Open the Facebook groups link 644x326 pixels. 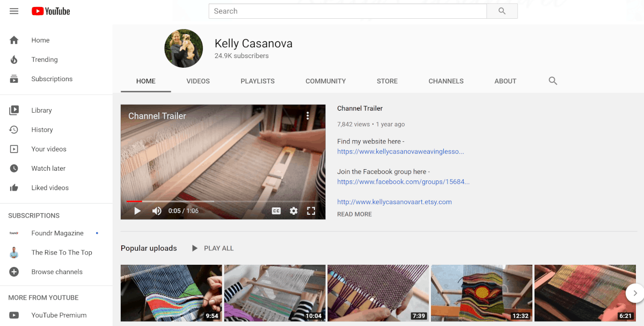point(403,182)
